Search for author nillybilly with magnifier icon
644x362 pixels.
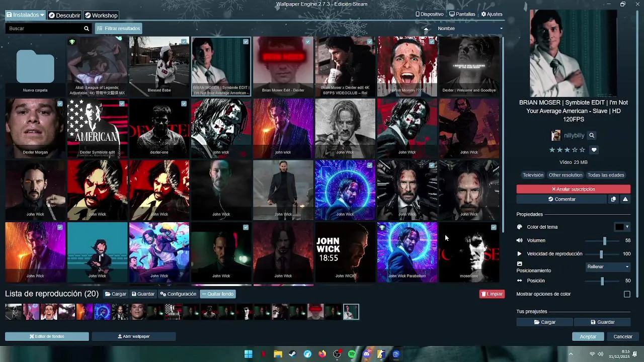coord(592,135)
